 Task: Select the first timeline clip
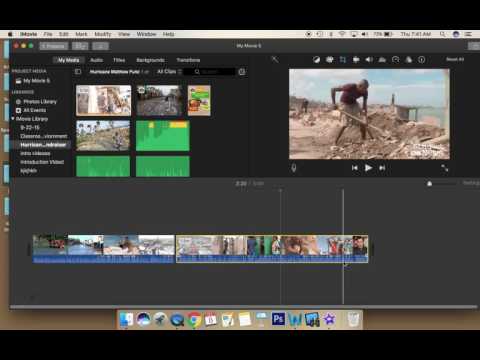[104, 249]
